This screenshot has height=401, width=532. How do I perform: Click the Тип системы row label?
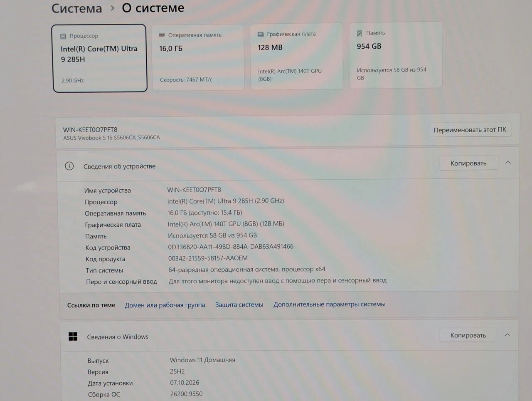point(104,270)
